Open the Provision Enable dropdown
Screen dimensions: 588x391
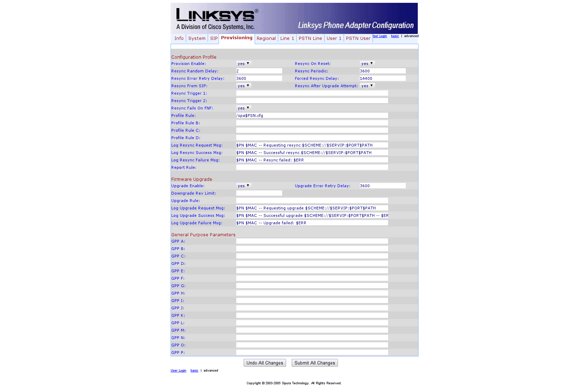click(244, 64)
